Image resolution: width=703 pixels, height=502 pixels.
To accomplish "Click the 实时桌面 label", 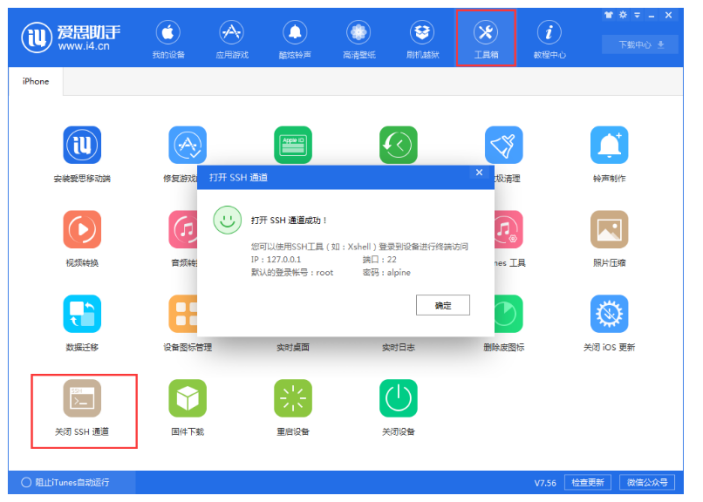I will [x=293, y=347].
